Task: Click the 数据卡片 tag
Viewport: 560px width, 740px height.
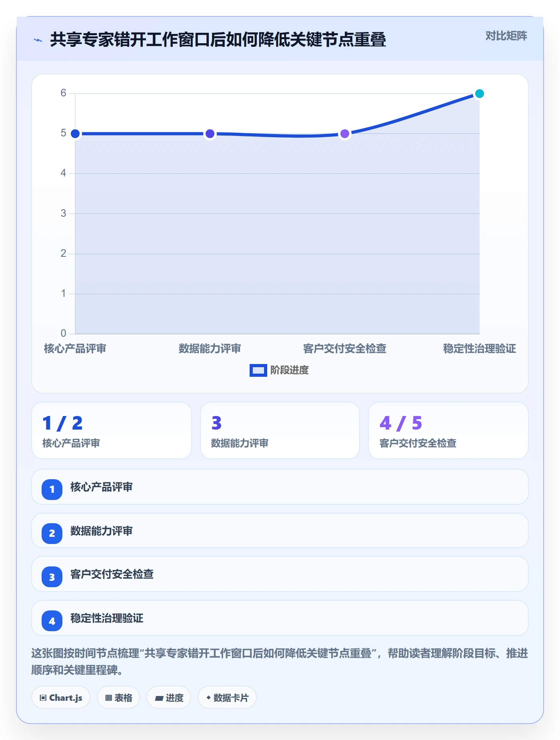Action: (x=227, y=698)
